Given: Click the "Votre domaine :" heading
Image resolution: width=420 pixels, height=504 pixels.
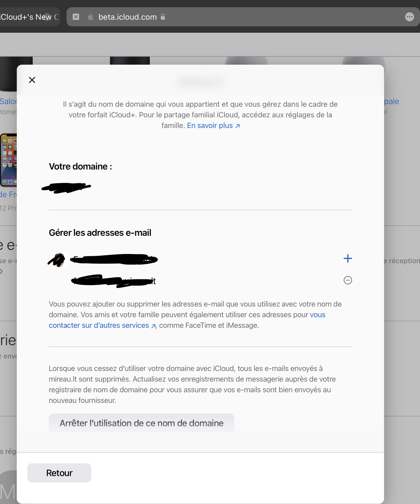Looking at the screenshot, I should [x=80, y=167].
